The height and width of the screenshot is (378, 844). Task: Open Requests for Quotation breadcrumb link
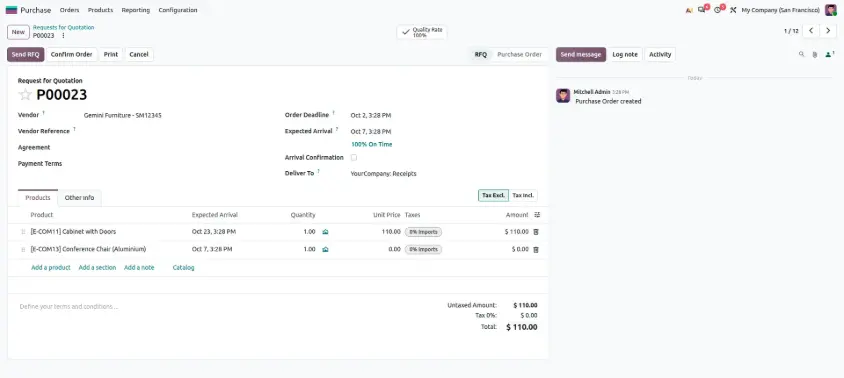(x=64, y=27)
